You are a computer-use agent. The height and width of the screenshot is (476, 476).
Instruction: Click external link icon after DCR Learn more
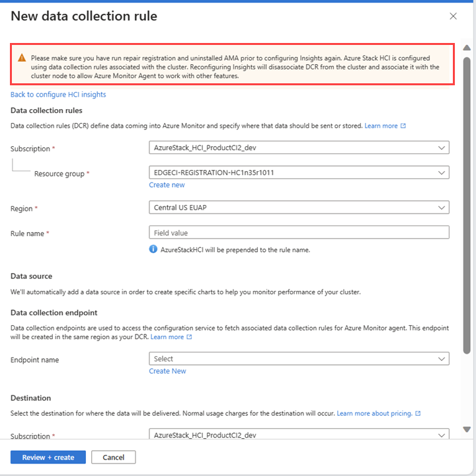403,126
